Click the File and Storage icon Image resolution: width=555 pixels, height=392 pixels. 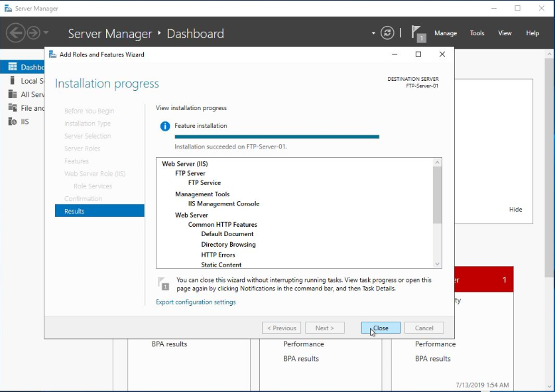point(13,107)
